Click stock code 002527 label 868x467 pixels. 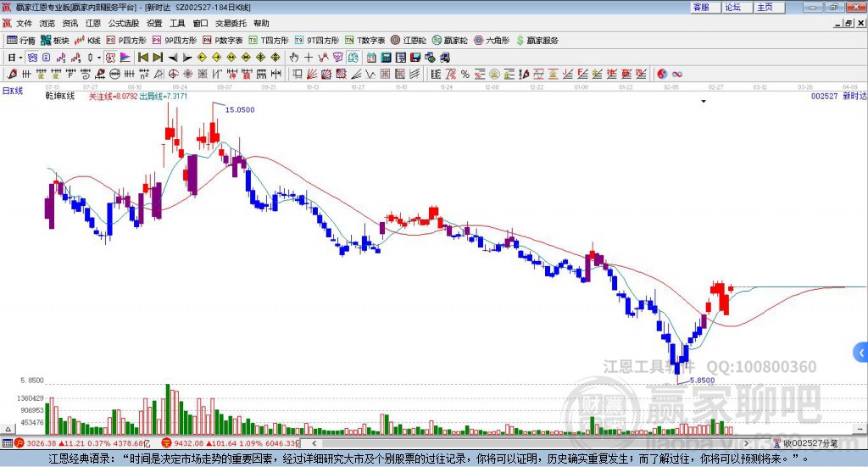tap(824, 96)
